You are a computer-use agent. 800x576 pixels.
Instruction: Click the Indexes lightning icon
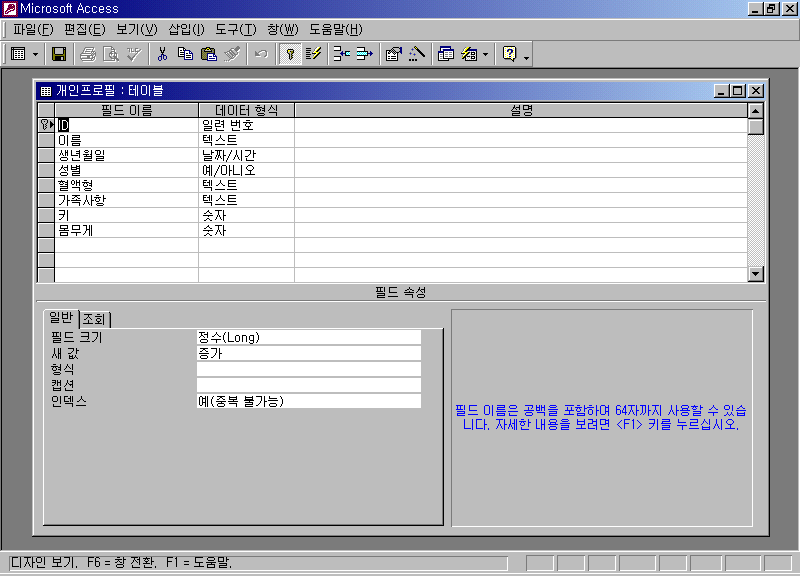(x=313, y=54)
